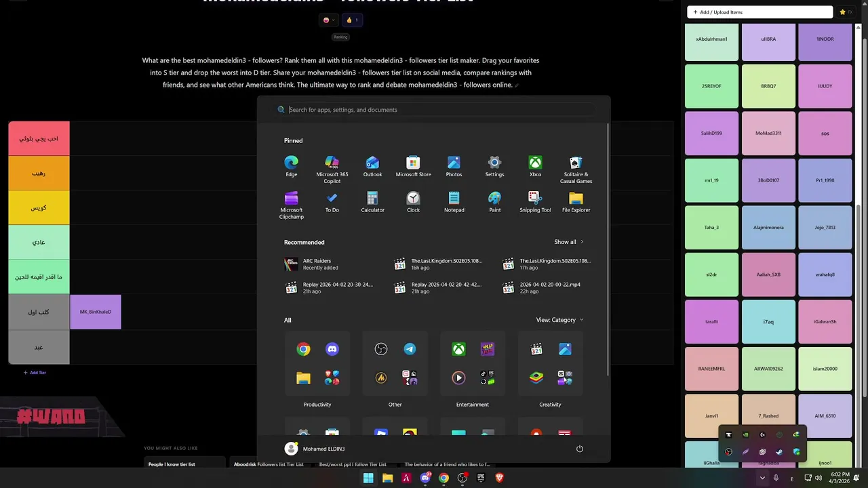
Task: Expand Show all recommended items
Action: tap(568, 242)
